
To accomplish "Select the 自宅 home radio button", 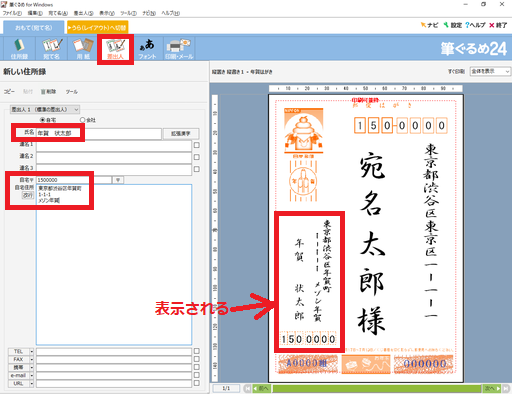I will pyautogui.click(x=42, y=120).
